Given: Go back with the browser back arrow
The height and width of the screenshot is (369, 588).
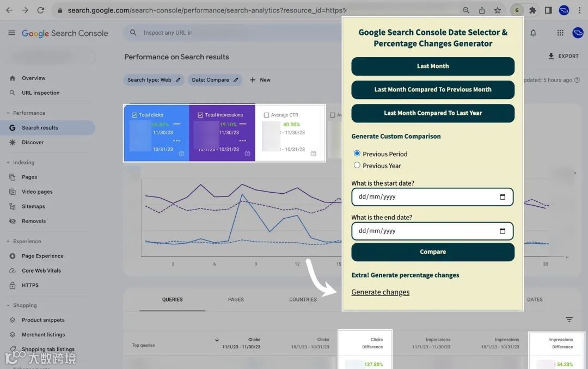Looking at the screenshot, I should (9, 10).
